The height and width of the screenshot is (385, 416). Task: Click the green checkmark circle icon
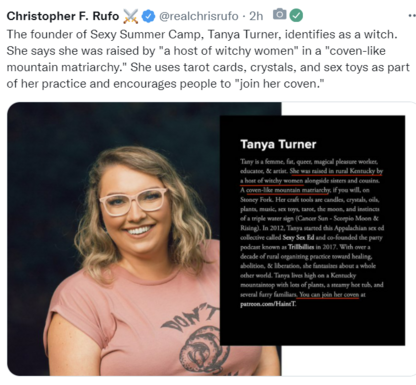click(296, 15)
